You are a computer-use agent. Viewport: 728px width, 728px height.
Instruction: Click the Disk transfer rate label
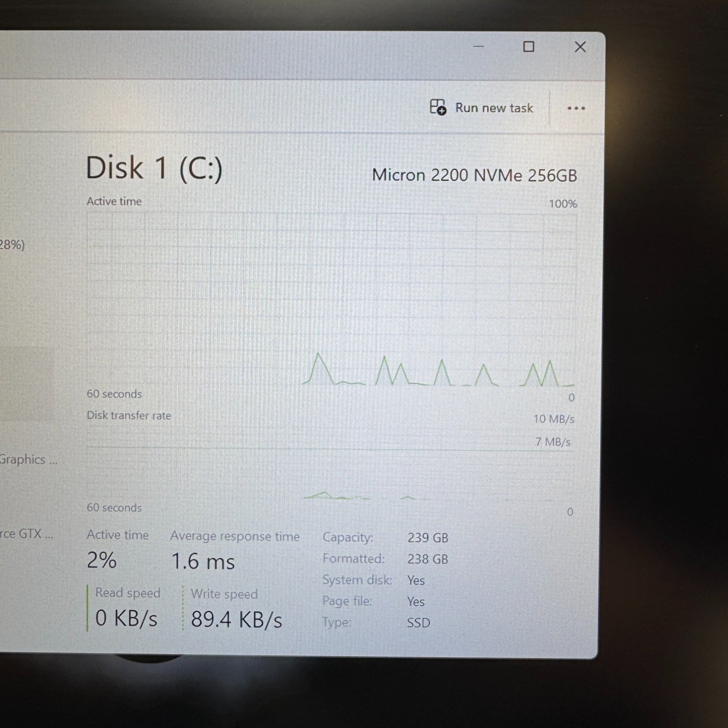(x=129, y=415)
